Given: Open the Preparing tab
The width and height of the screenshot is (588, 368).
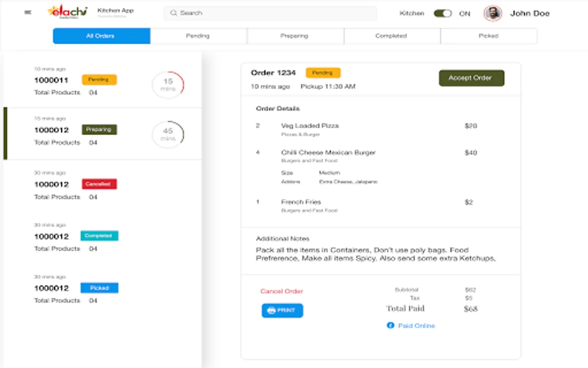Looking at the screenshot, I should click(294, 36).
